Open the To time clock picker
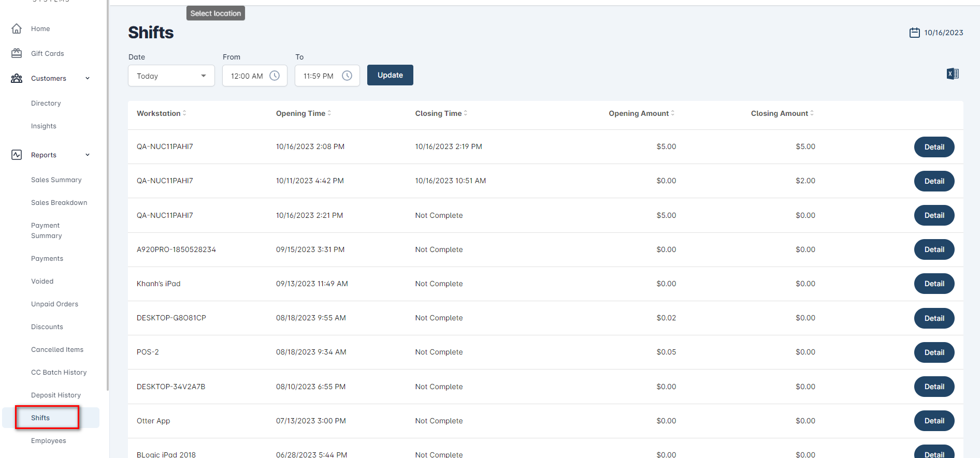The height and width of the screenshot is (458, 980). point(347,76)
